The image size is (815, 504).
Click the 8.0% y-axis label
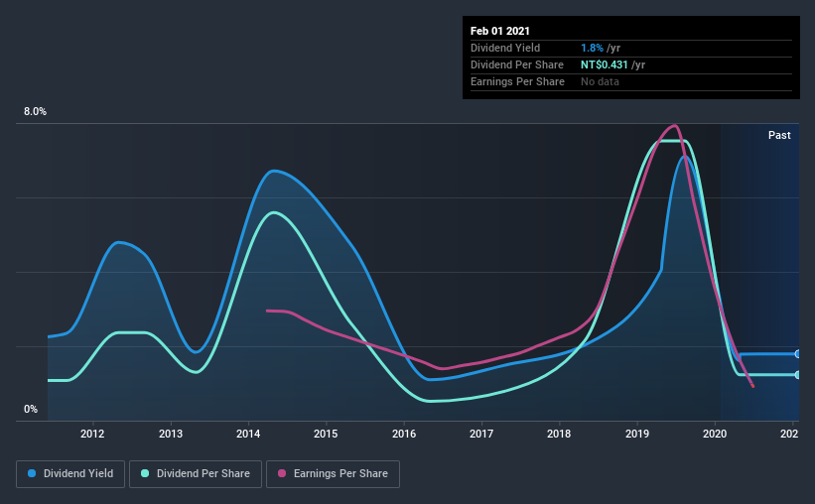tap(35, 112)
